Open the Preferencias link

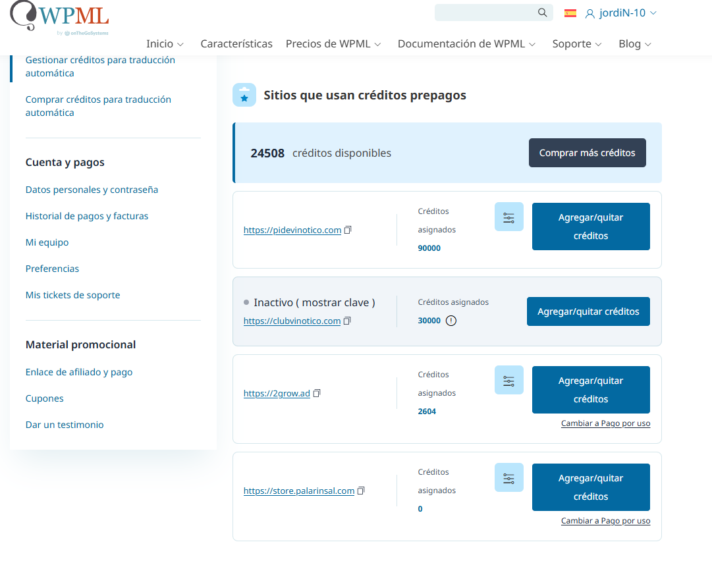click(52, 269)
